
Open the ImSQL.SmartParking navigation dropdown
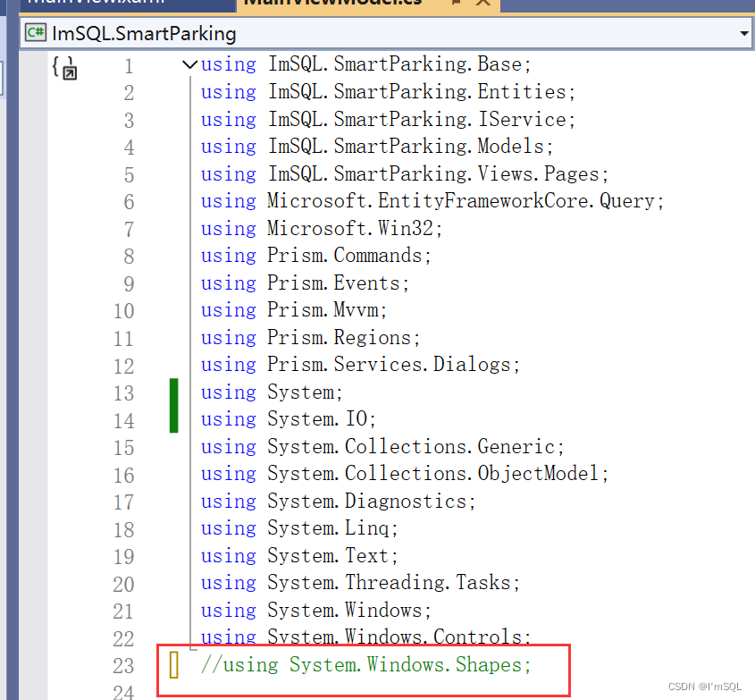point(744,32)
